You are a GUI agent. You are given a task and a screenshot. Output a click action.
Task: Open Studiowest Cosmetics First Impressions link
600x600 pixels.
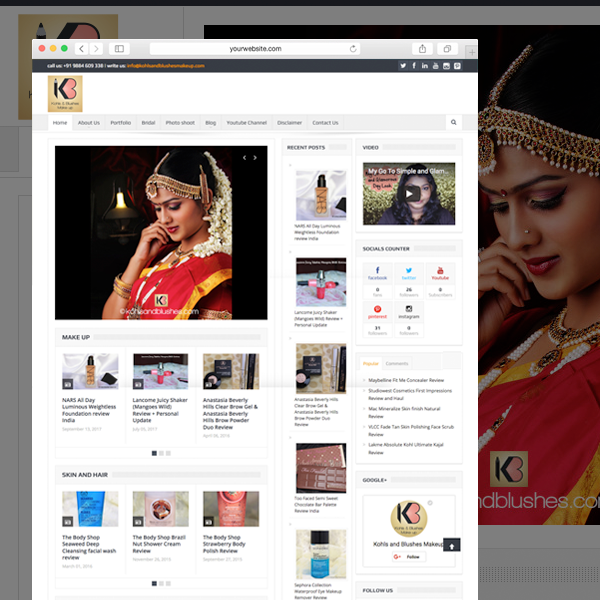(x=410, y=395)
